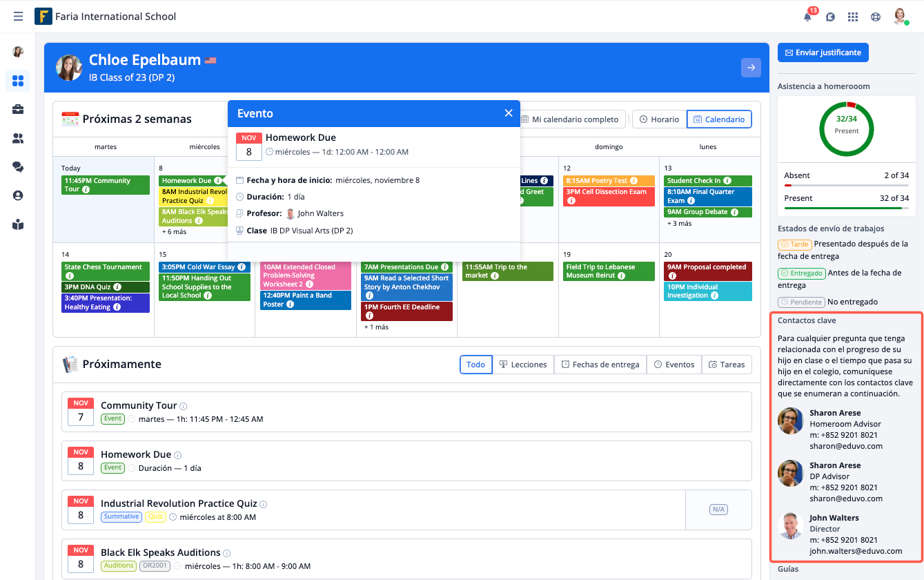Open the notifications bell icon

807,17
